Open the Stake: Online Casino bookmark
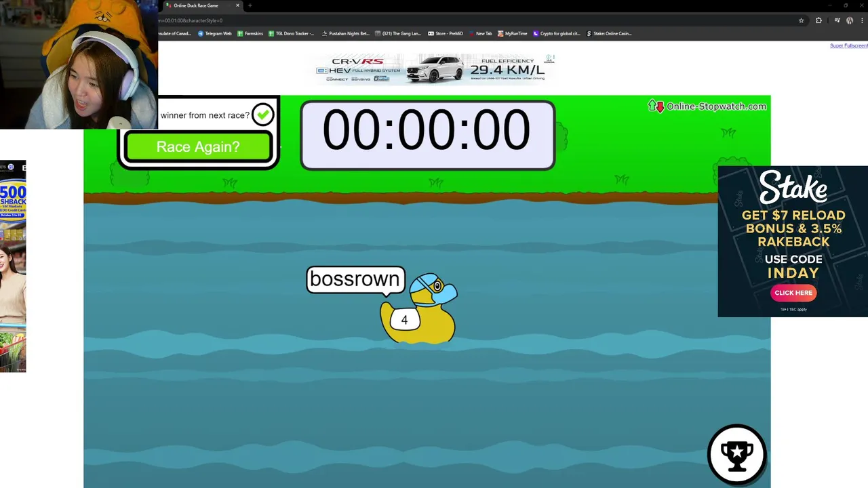This screenshot has height=488, width=868. pos(609,33)
